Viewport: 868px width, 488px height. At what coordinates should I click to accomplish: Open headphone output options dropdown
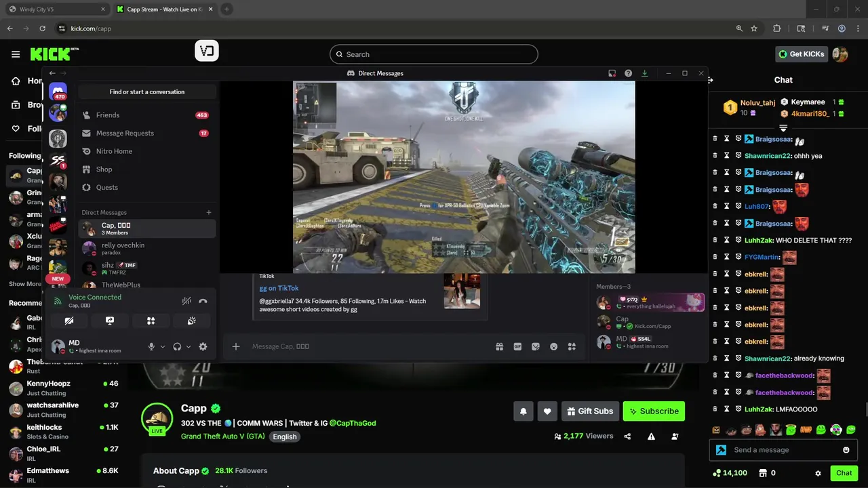pyautogui.click(x=189, y=346)
